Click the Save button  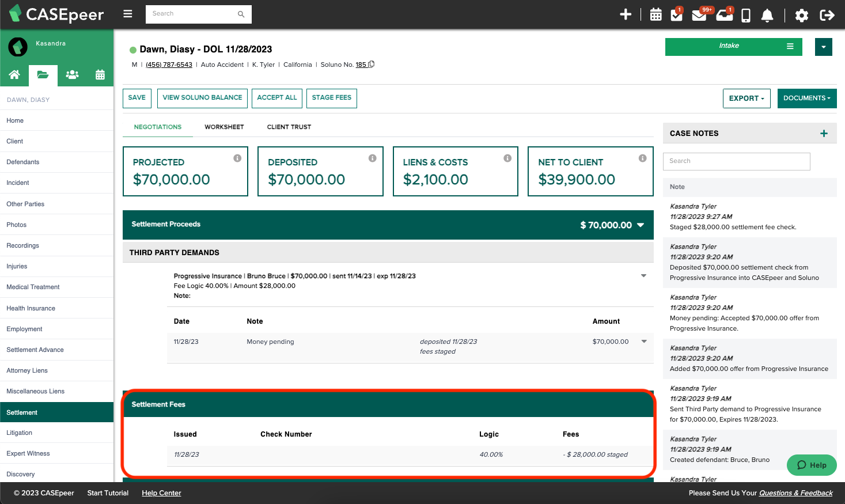tap(137, 98)
